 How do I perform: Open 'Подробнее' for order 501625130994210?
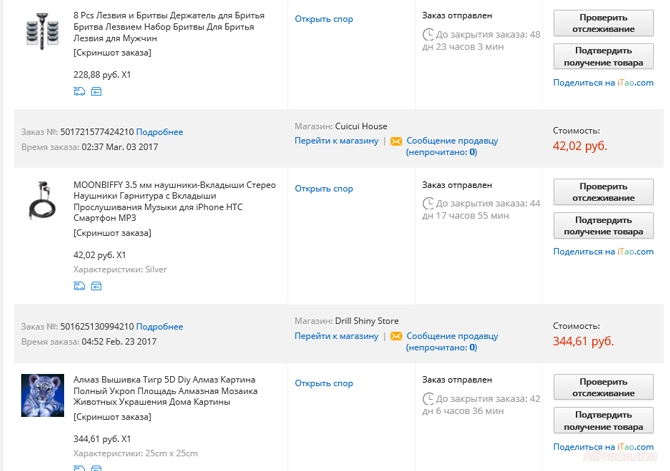(160, 326)
